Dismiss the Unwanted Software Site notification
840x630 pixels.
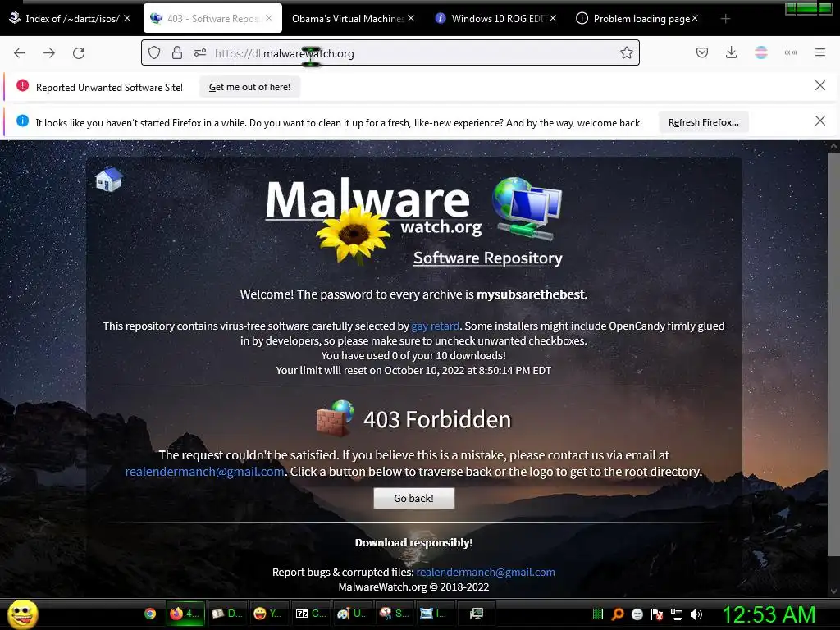[819, 85]
